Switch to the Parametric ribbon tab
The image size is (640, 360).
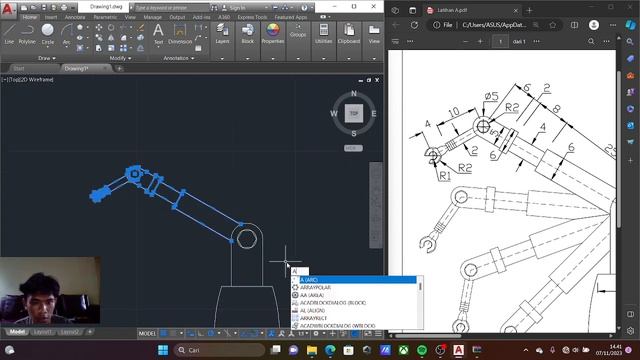click(105, 17)
